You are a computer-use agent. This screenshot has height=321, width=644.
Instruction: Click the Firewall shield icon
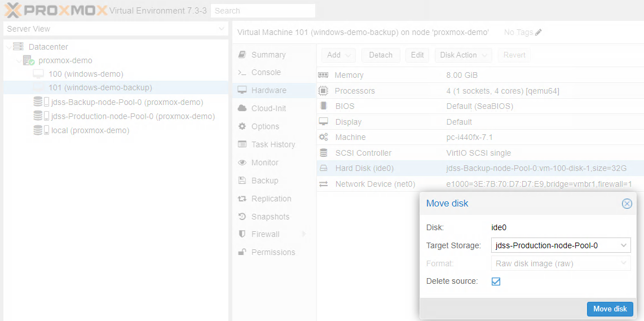[242, 234]
